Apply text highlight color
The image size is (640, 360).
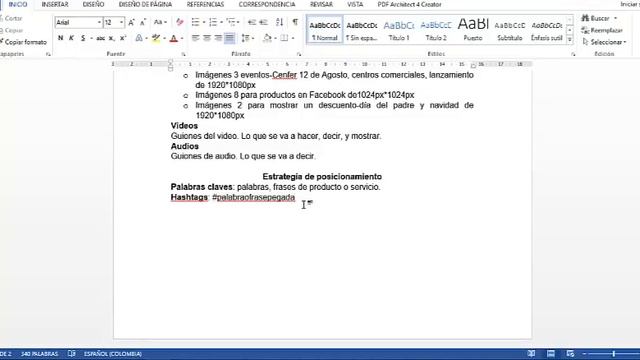coord(156,38)
